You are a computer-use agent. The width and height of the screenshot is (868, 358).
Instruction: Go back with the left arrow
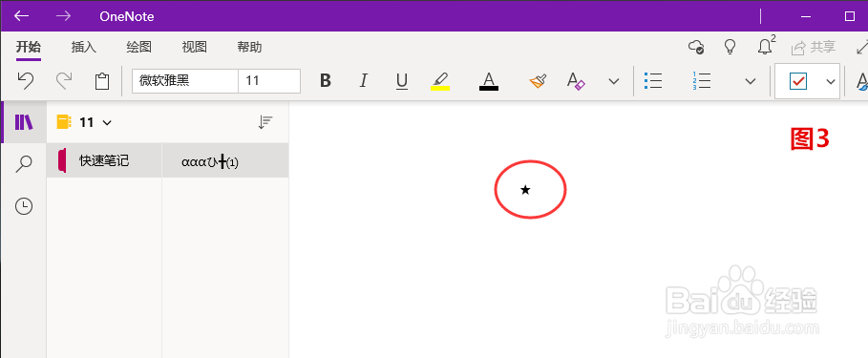tap(22, 16)
